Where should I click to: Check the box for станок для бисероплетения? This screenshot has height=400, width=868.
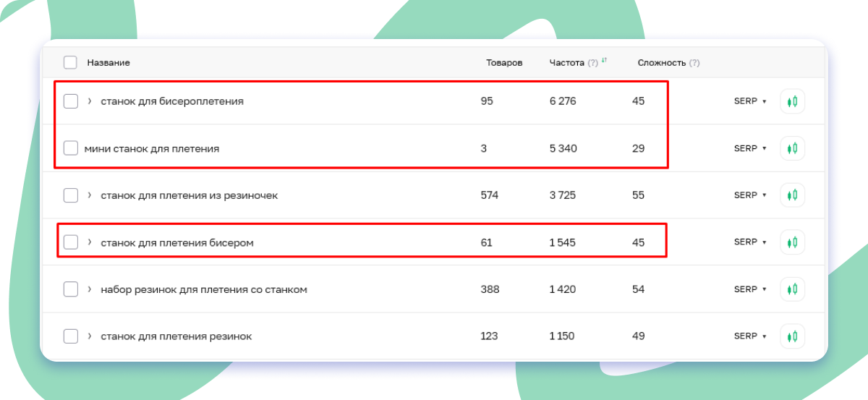coord(70,101)
